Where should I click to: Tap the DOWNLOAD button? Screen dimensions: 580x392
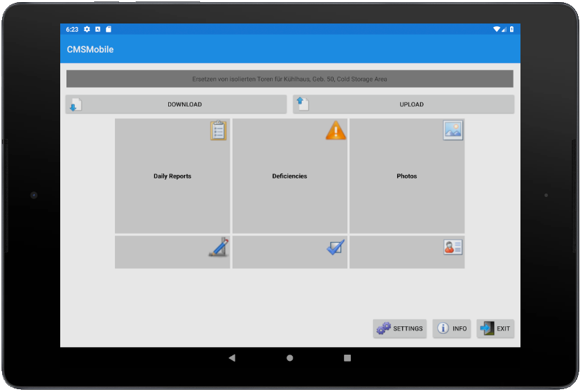point(176,104)
